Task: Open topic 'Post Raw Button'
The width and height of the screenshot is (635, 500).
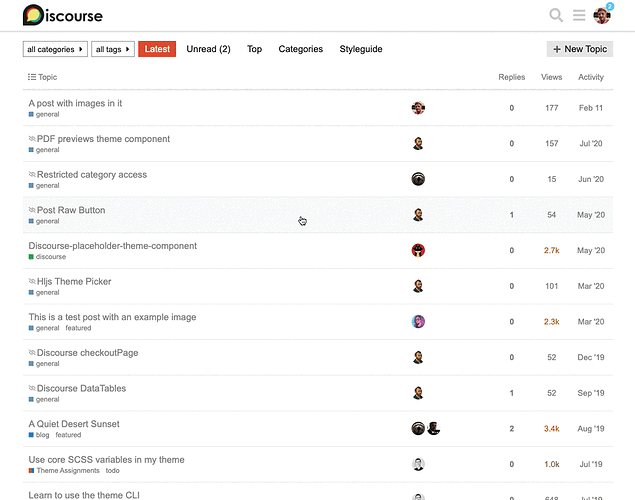Action: 71,210
